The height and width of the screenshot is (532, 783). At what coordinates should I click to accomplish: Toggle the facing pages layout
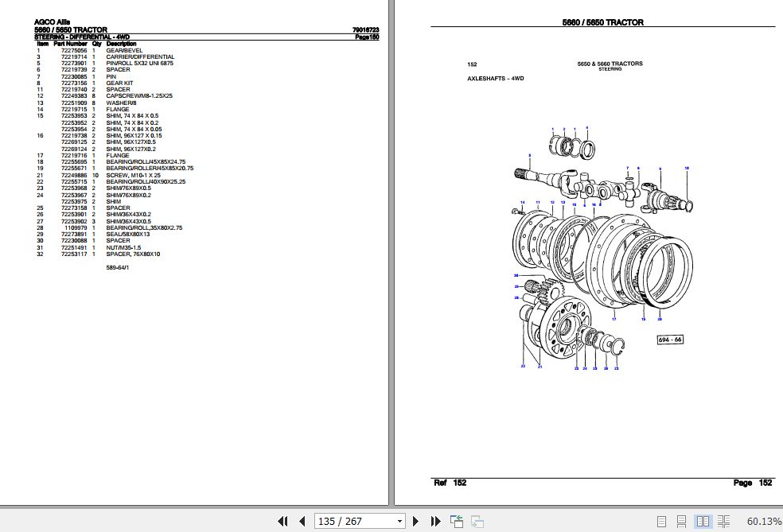pyautogui.click(x=703, y=521)
